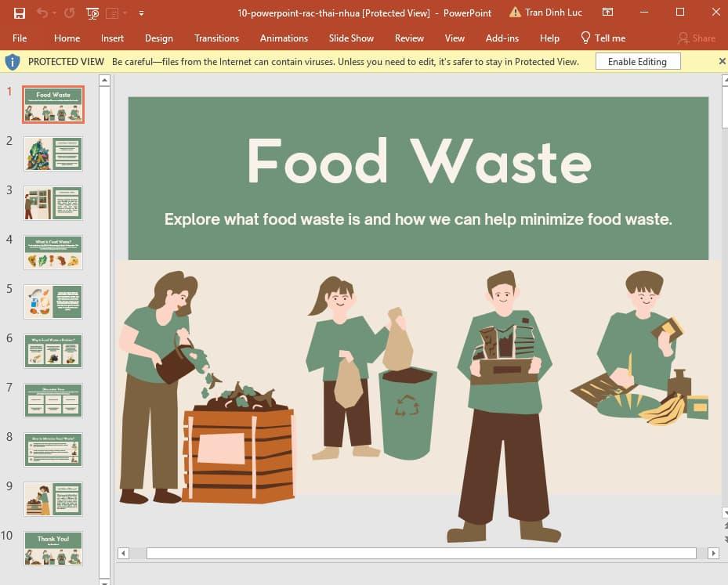The height and width of the screenshot is (585, 728).
Task: Click the monitor icon next to the account name
Action: [x=607, y=13]
